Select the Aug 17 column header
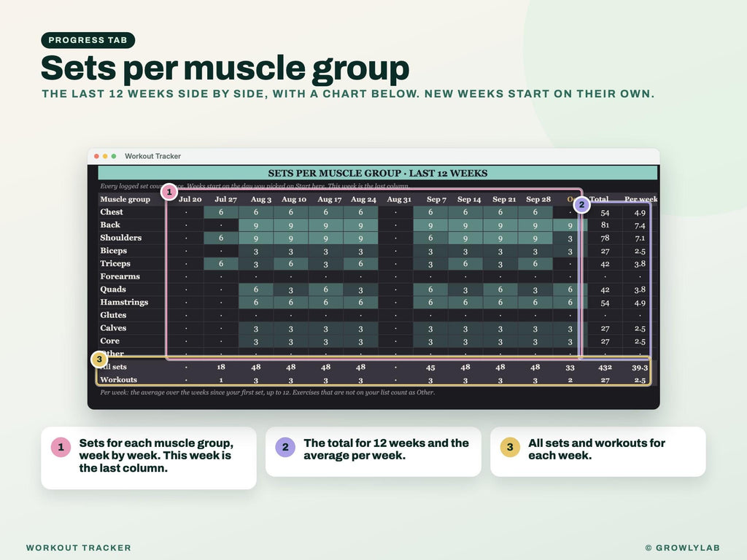 [330, 199]
